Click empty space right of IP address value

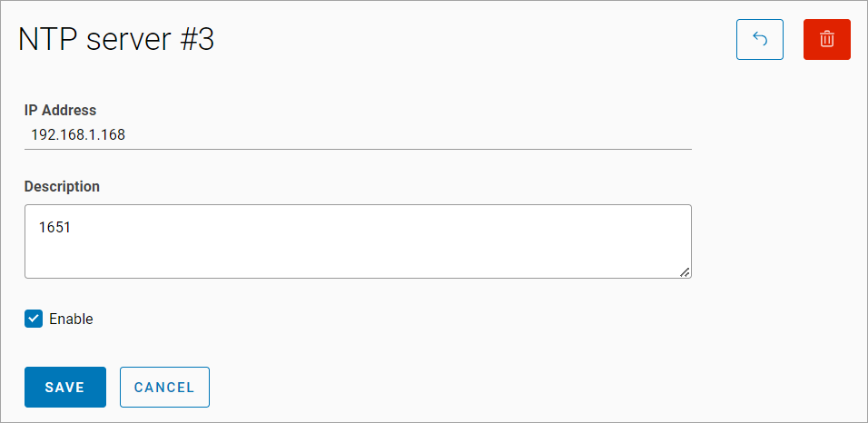409,135
